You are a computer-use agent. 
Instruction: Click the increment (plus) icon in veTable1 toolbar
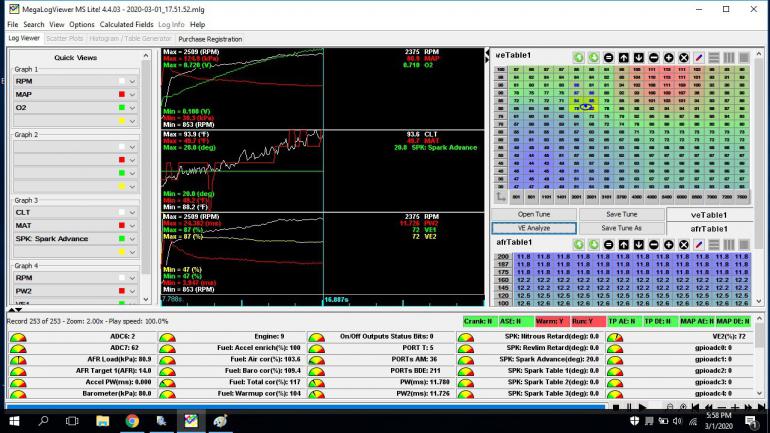pyautogui.click(x=668, y=58)
